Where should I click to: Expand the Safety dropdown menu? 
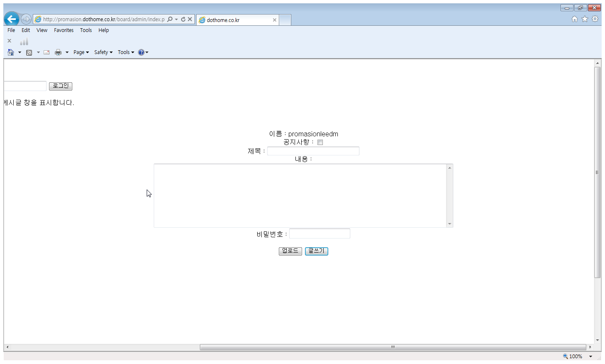pos(103,52)
